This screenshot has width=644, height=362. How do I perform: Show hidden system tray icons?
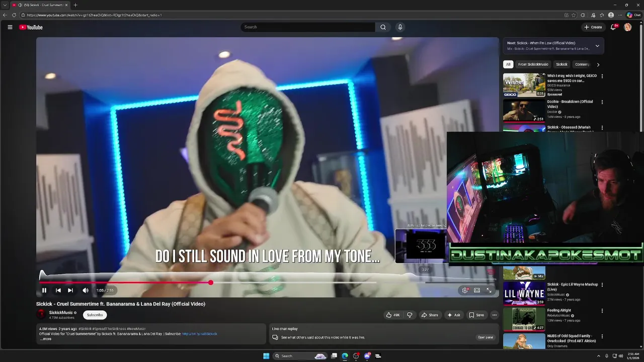[599, 356]
